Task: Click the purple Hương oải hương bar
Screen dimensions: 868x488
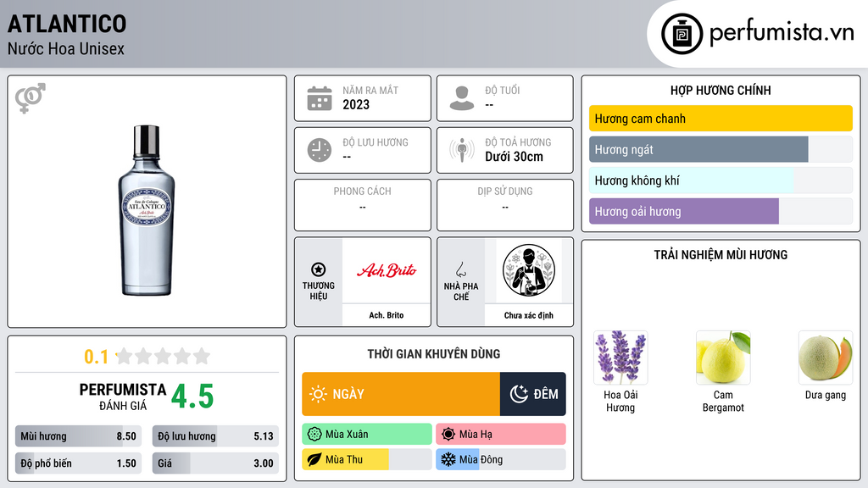Action: tap(684, 211)
